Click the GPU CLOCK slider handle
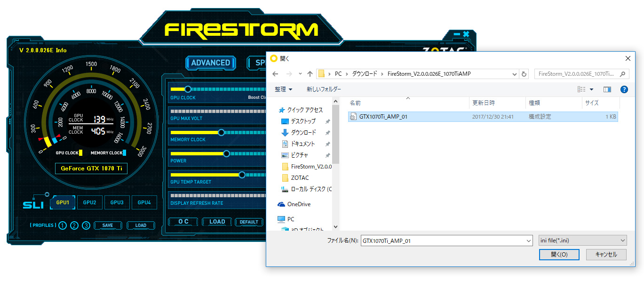Screen dimensions: 644x281 click(x=188, y=89)
